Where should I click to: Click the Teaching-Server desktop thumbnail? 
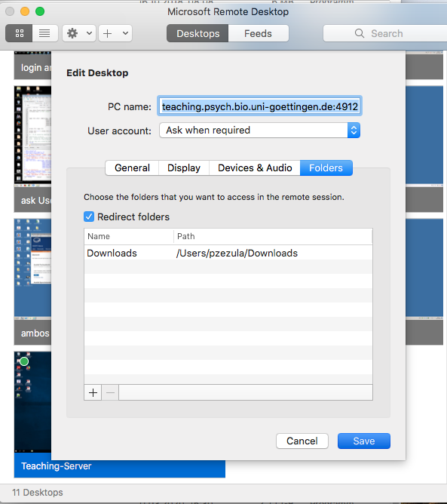pyautogui.click(x=32, y=402)
